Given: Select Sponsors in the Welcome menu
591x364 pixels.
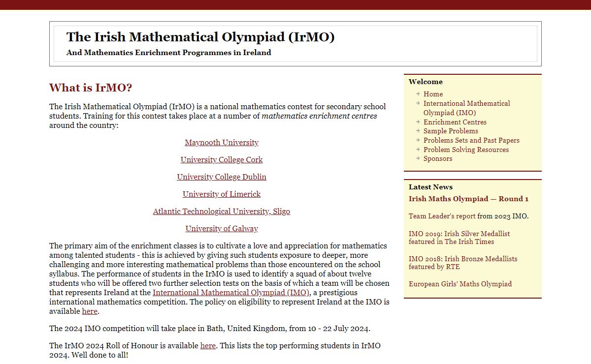Looking at the screenshot, I should 438,158.
